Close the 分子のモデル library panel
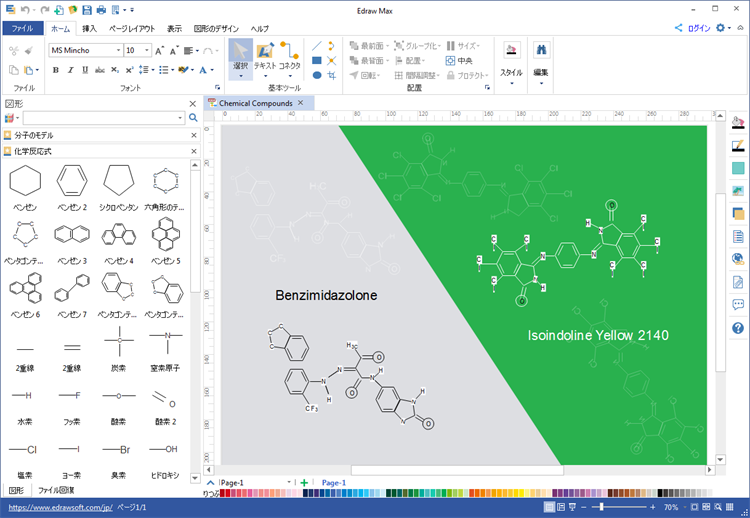 pyautogui.click(x=193, y=135)
